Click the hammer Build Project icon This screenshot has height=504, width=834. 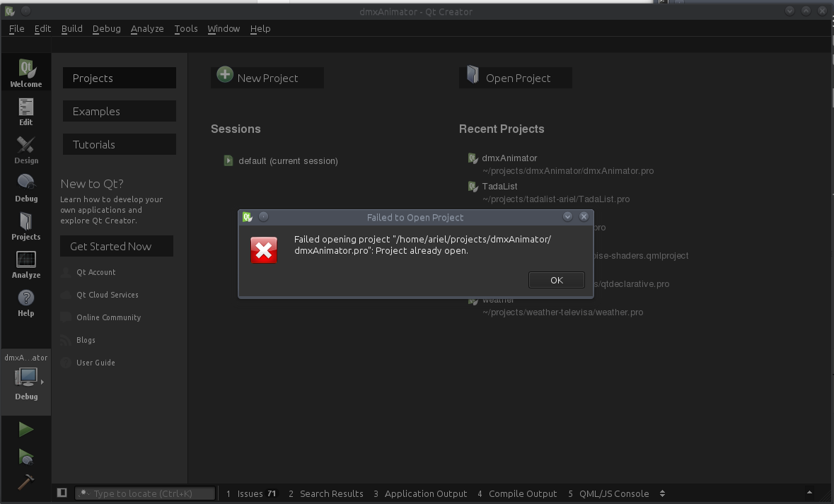(x=26, y=481)
